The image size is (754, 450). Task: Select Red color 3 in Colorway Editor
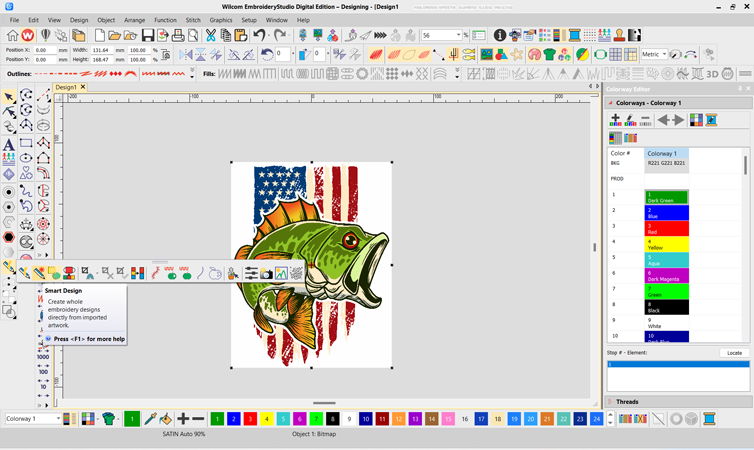[666, 228]
